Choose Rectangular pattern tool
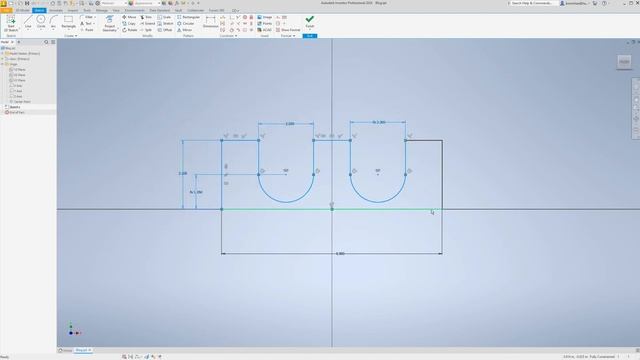 tap(188, 17)
